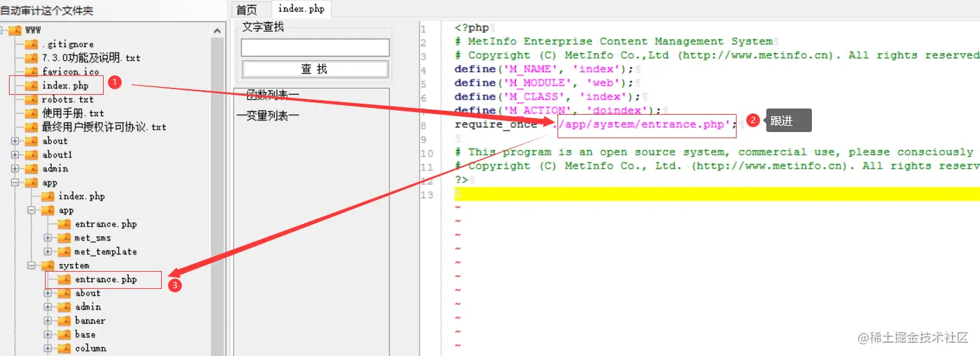Click the WWW root folder icon
The image size is (980, 356).
coord(15,30)
